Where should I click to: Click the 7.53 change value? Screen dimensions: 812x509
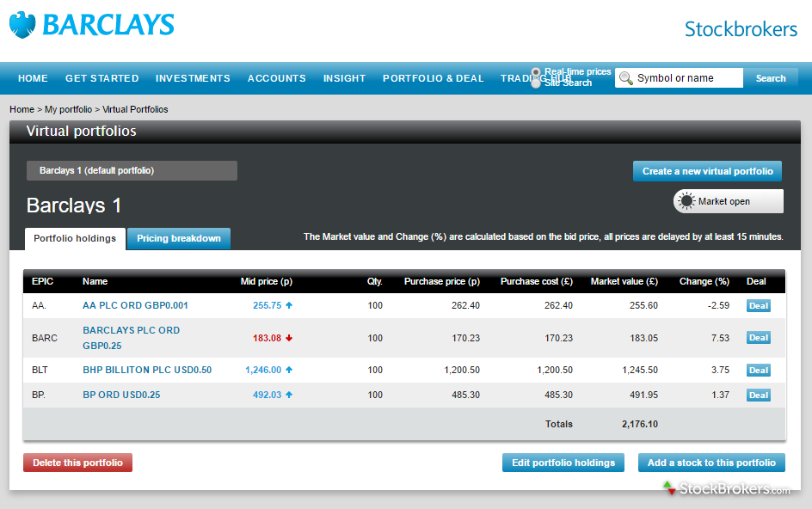click(x=720, y=338)
